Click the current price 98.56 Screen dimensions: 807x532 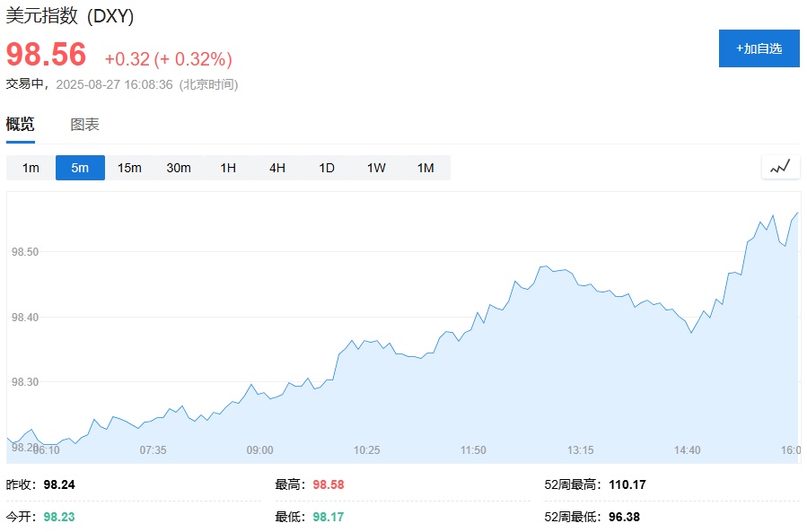pyautogui.click(x=47, y=56)
